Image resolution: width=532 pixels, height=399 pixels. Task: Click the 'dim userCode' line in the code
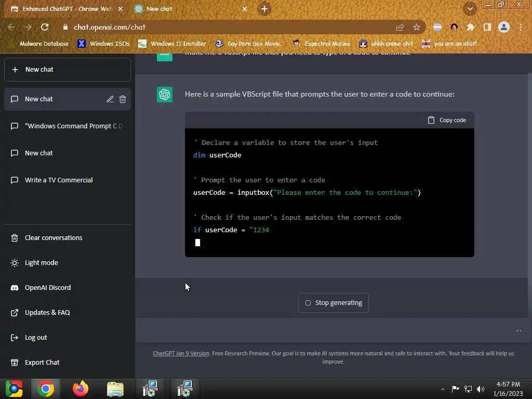pos(217,155)
